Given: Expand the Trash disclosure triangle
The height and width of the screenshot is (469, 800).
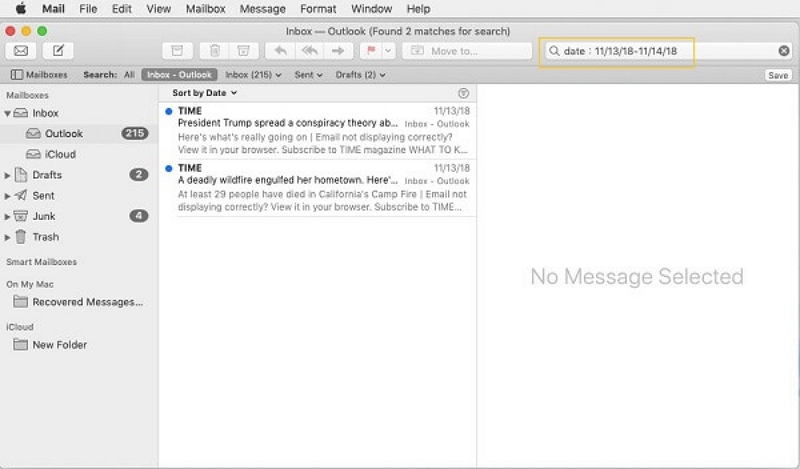Looking at the screenshot, I should point(7,237).
